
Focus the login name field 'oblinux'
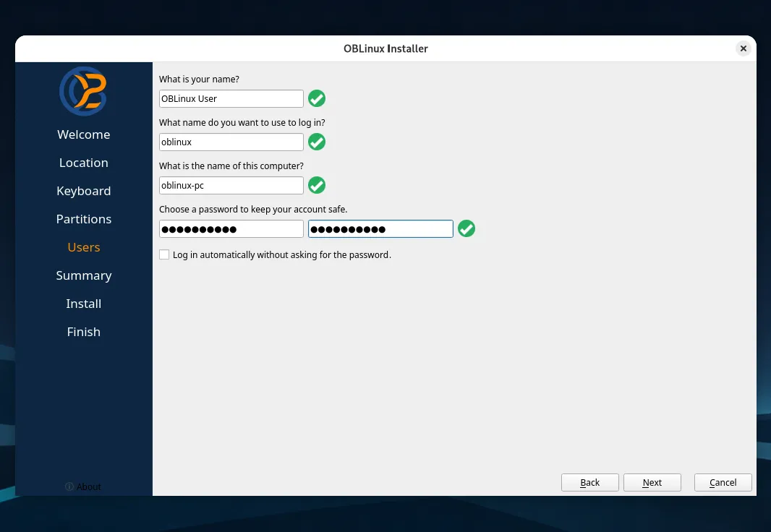point(231,142)
